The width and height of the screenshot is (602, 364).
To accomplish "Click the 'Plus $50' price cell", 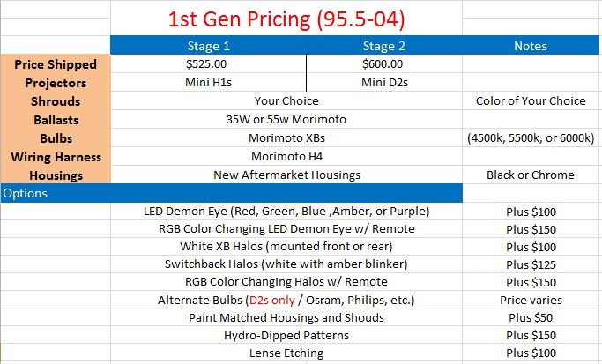I will [x=531, y=317].
